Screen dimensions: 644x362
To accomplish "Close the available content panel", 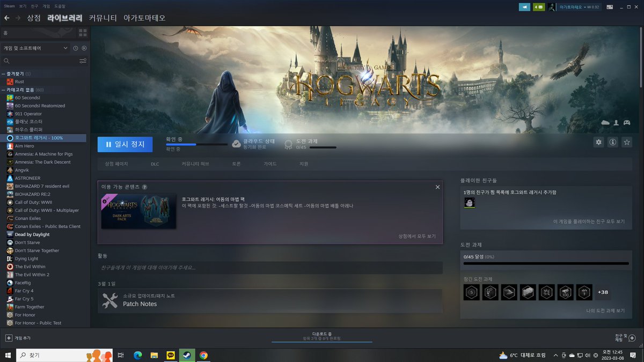I will pos(437,187).
